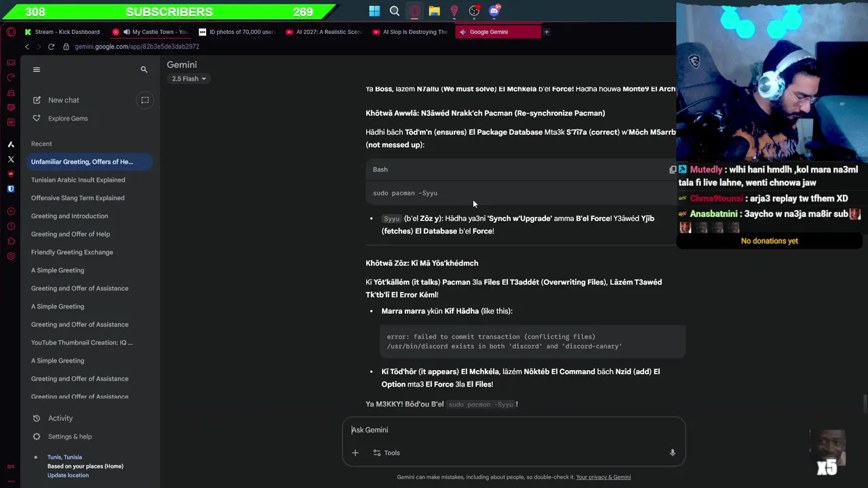Open Settings & help
Screen dimensions: 868x488
tap(62, 436)
